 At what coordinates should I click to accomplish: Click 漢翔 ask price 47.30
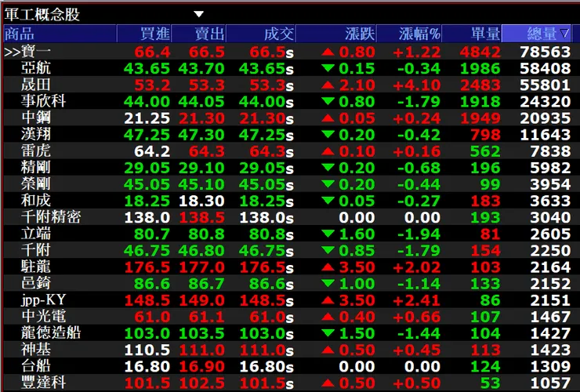click(x=201, y=135)
